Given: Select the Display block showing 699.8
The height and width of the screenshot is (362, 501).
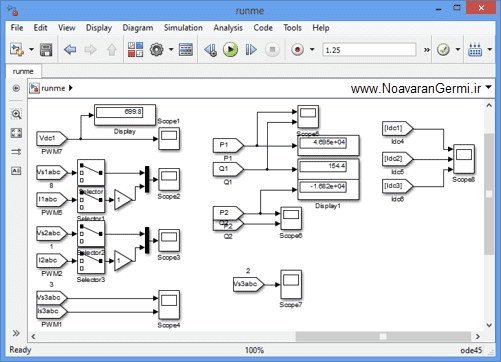Looking at the screenshot, I should (x=125, y=115).
